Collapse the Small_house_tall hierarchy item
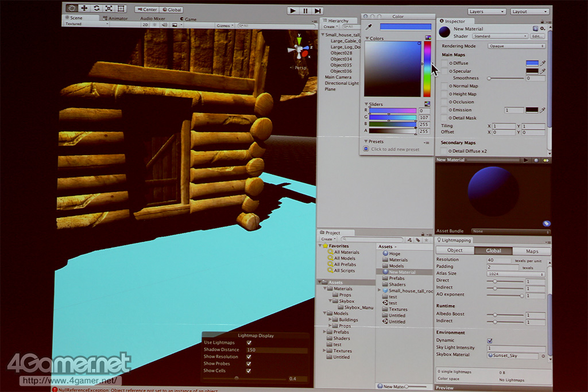The image size is (588, 392). [x=323, y=34]
